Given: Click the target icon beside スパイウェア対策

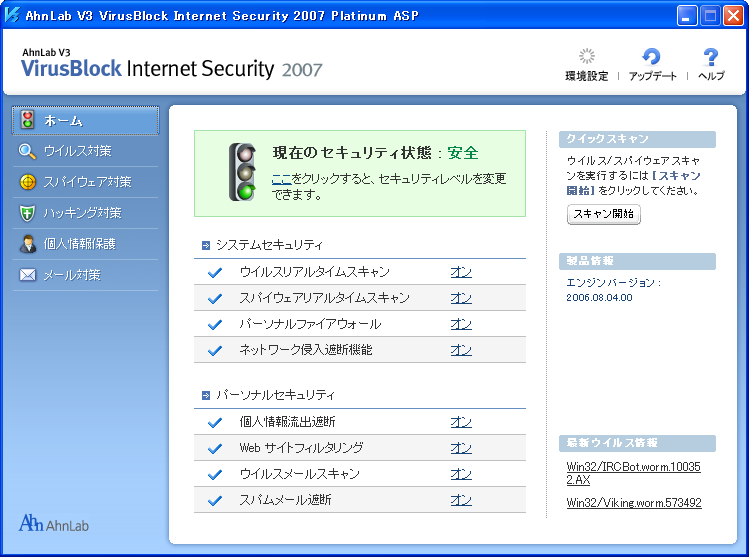Looking at the screenshot, I should click(x=27, y=182).
